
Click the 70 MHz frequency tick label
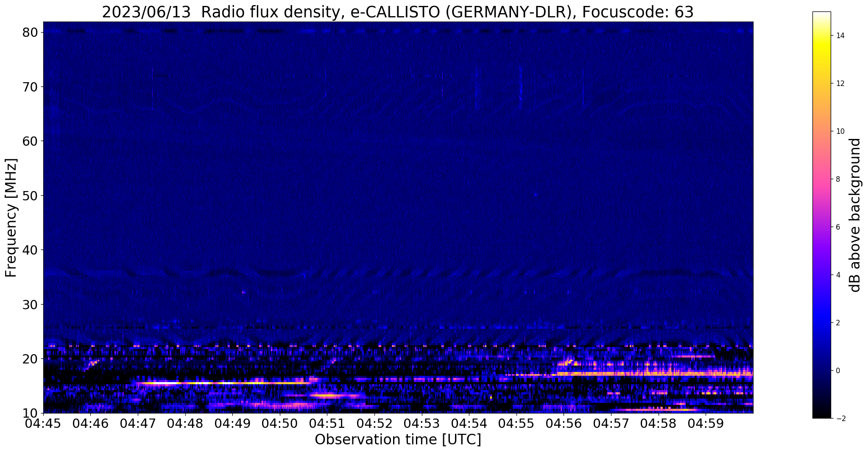pos(31,87)
